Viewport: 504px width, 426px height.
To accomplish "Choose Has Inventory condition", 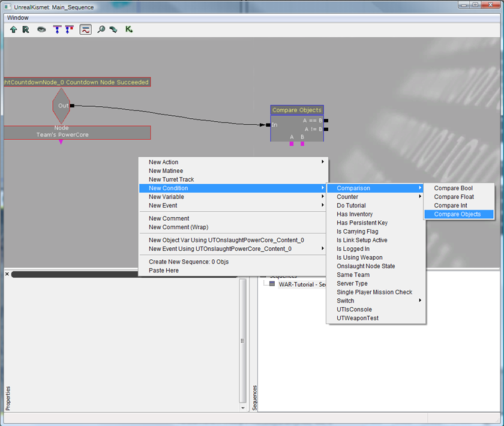I will pos(376,214).
